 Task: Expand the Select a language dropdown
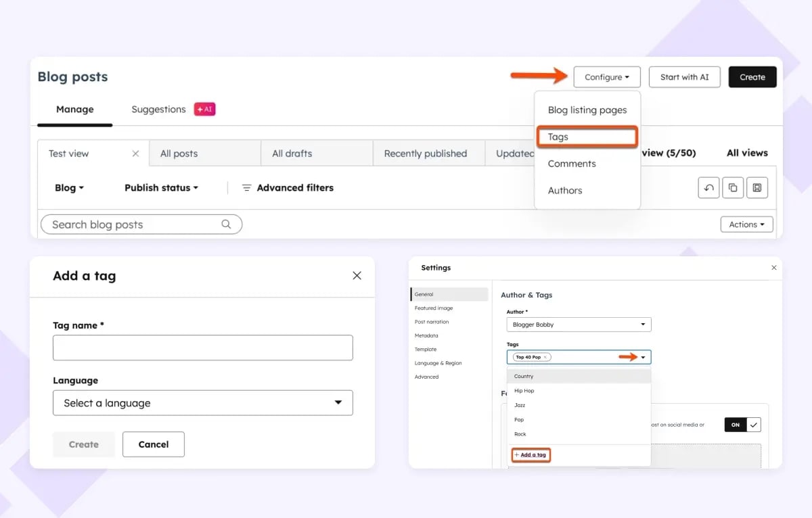[x=203, y=402]
